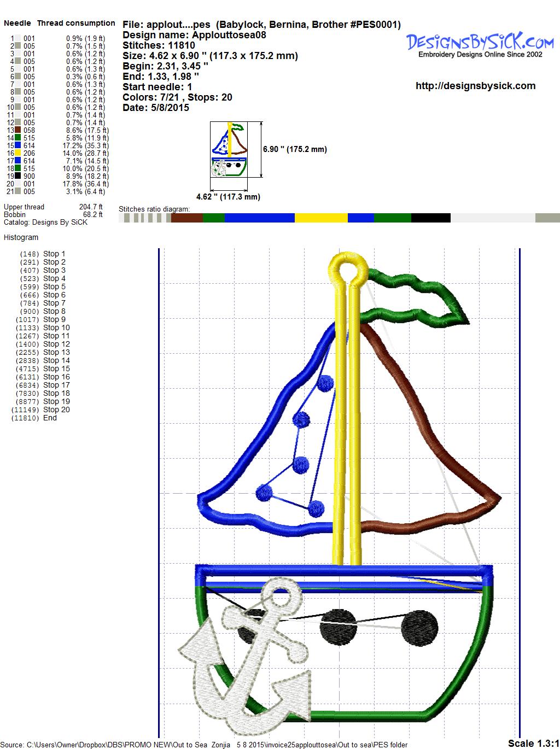Click the End entry in histogram
The image size is (560, 749).
pyautogui.click(x=50, y=418)
